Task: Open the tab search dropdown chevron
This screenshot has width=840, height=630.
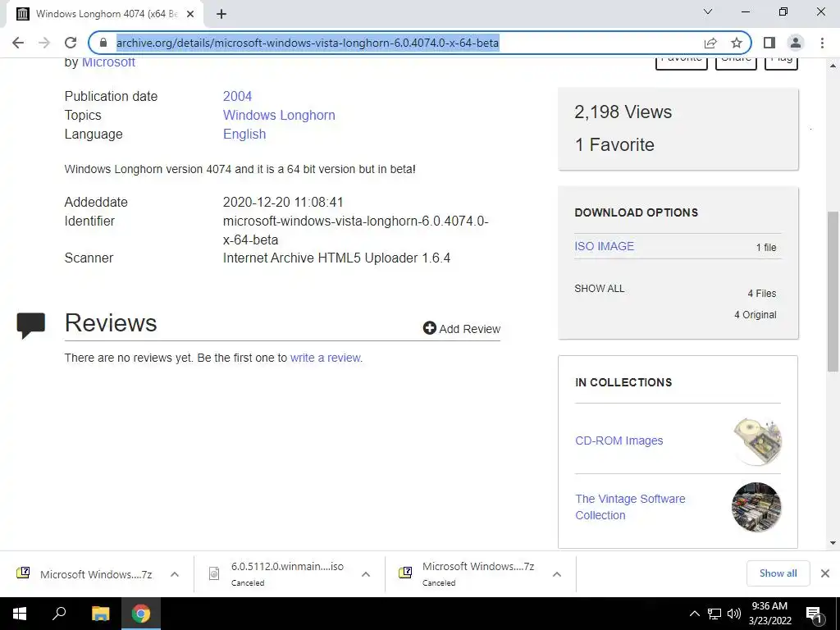Action: click(x=708, y=11)
